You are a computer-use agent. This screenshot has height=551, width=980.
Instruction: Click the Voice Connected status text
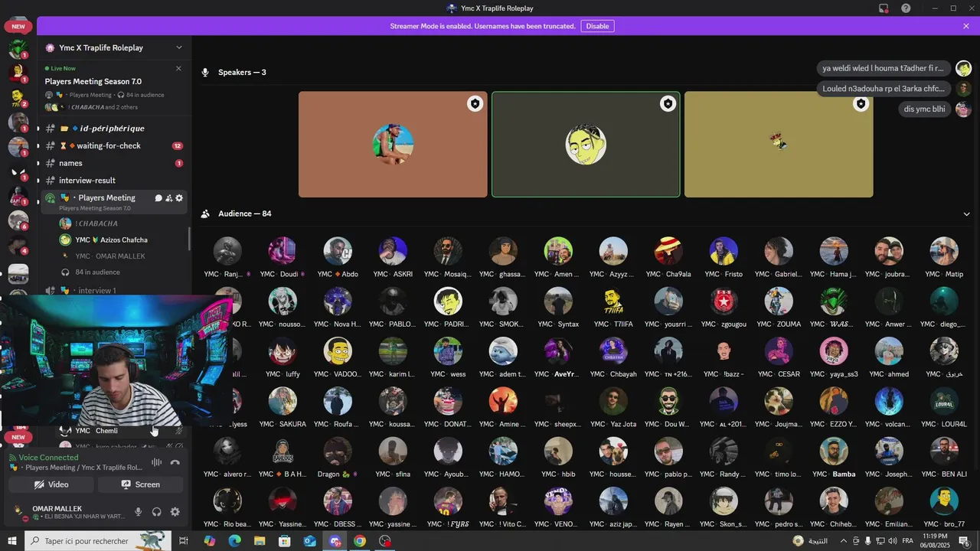coord(48,458)
